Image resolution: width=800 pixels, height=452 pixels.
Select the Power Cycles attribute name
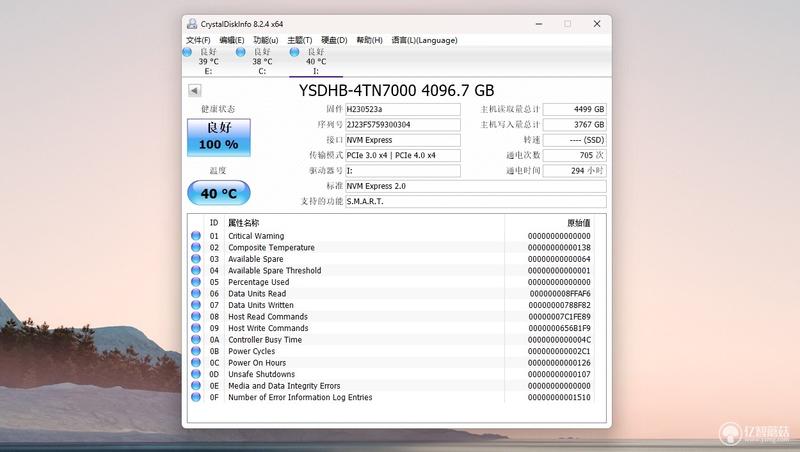point(252,351)
